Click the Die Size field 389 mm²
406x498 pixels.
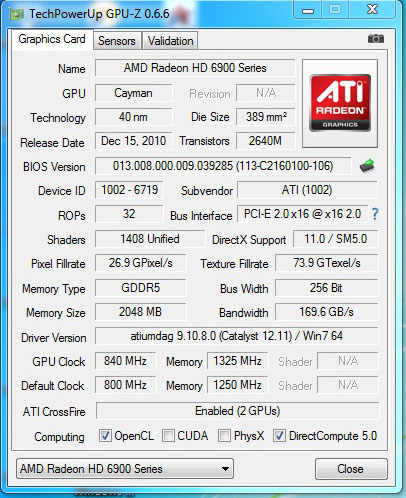(x=266, y=117)
